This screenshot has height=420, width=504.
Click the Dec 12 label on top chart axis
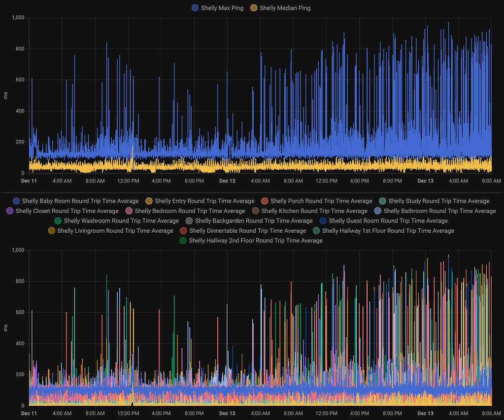pos(227,181)
